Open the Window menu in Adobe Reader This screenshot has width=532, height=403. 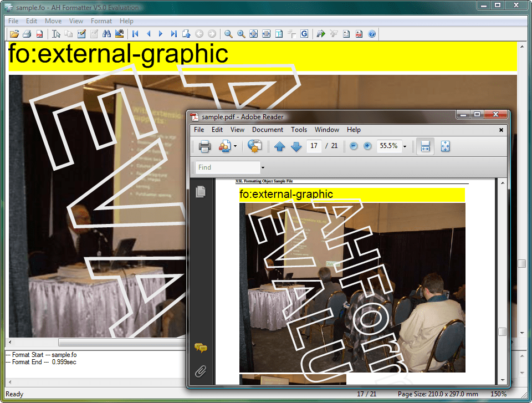point(327,130)
